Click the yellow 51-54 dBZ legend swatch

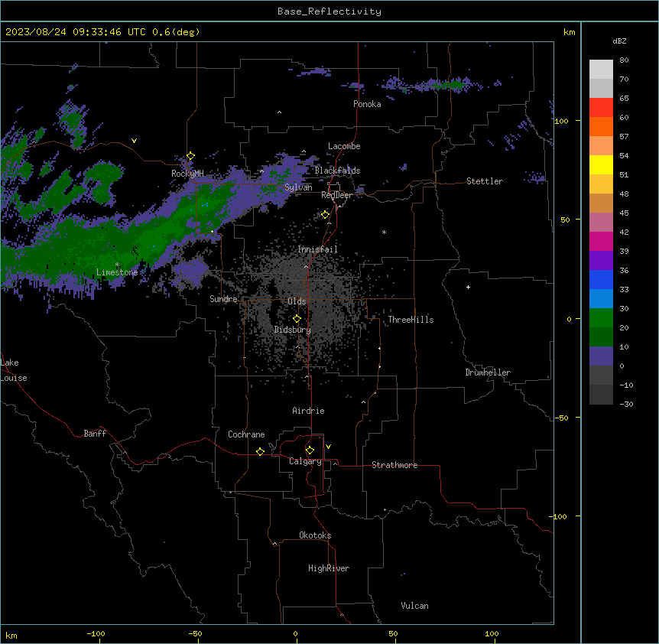click(x=601, y=164)
